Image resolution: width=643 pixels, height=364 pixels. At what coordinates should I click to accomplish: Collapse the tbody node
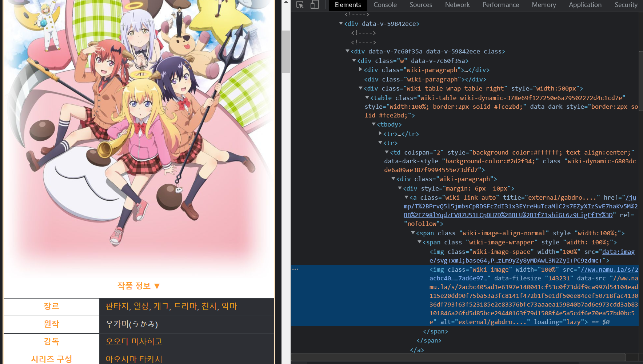374,124
